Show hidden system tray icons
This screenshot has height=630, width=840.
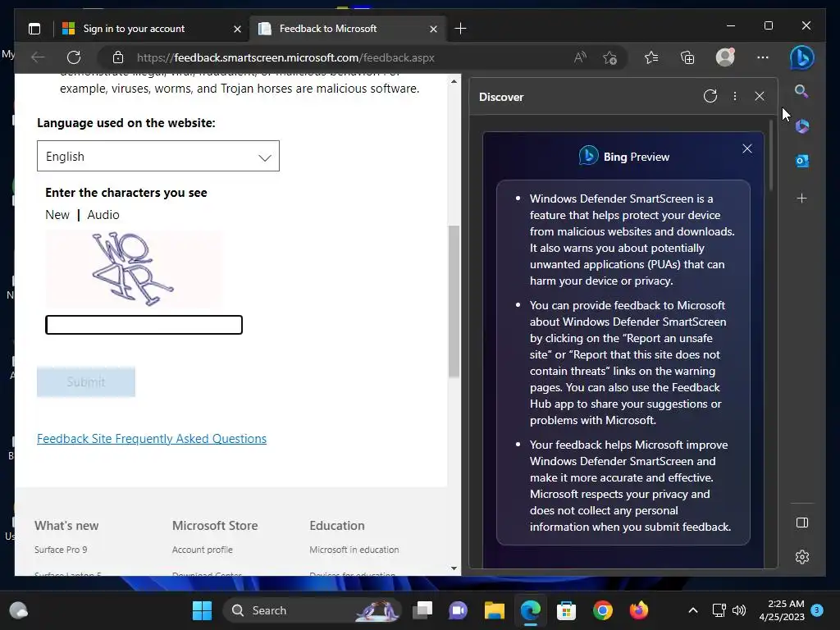[692, 610]
